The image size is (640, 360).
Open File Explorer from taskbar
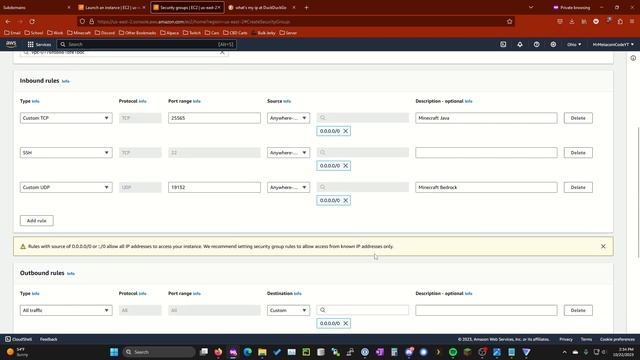[x=262, y=352]
